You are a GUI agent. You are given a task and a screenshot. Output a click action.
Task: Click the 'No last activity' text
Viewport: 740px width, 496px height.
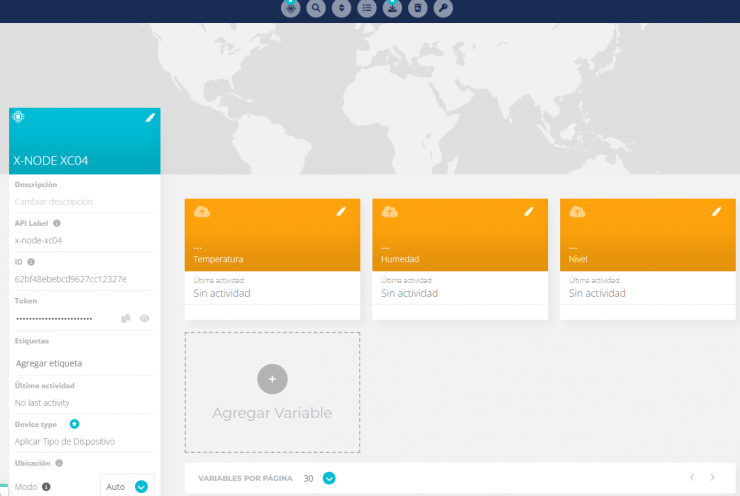pos(42,403)
